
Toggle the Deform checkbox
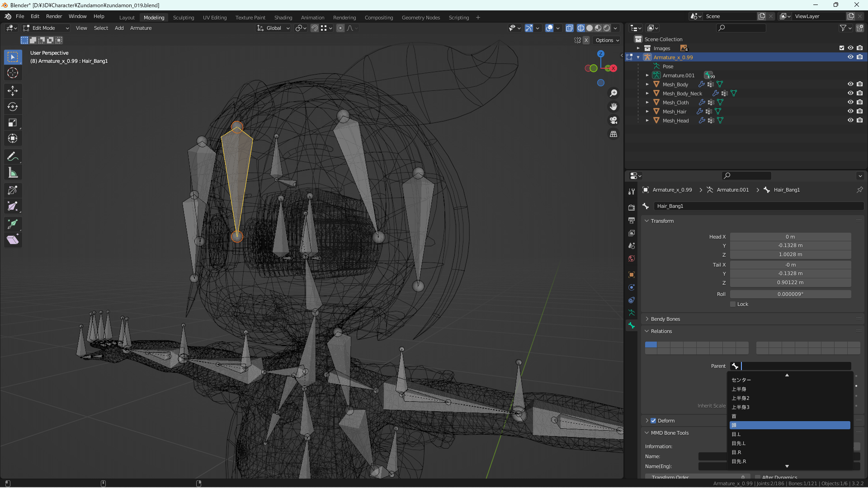click(x=653, y=420)
